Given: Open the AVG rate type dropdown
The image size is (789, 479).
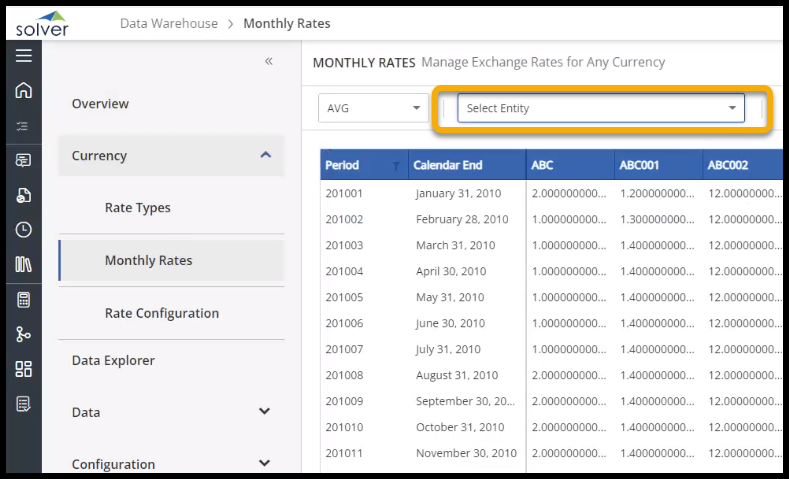Looking at the screenshot, I should (x=373, y=108).
